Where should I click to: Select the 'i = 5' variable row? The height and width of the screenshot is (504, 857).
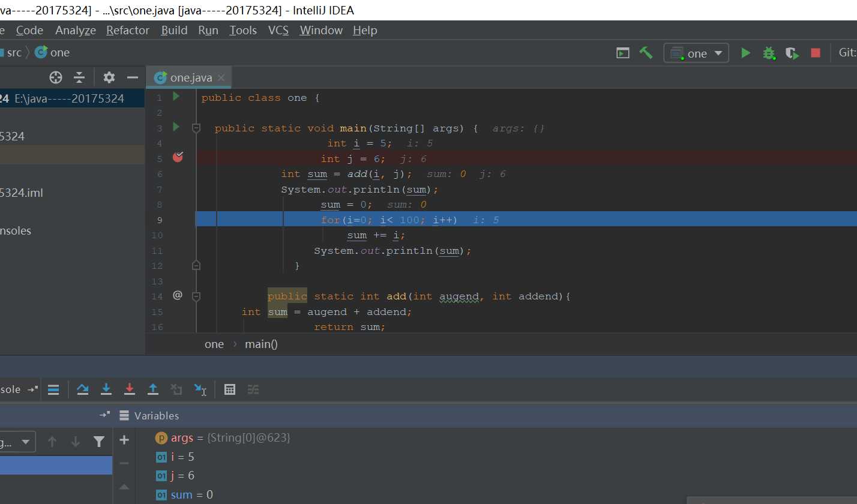175,457
